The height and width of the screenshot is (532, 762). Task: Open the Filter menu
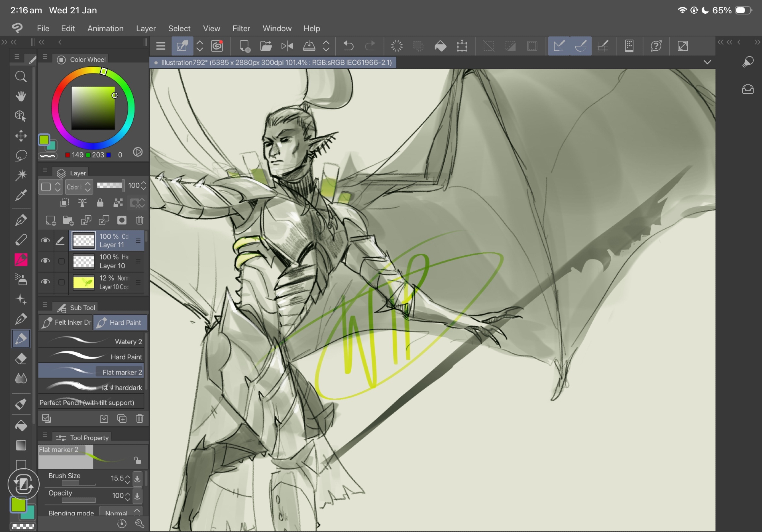point(241,29)
